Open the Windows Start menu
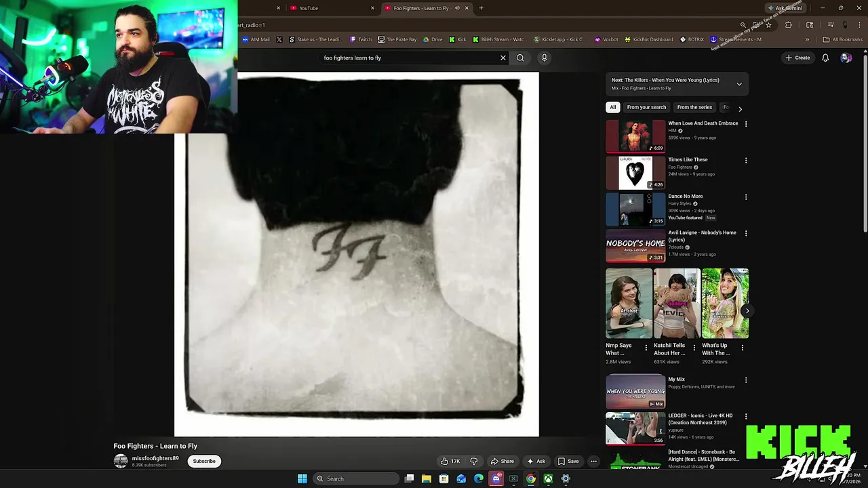Screen dimensions: 868x488 click(x=302, y=479)
